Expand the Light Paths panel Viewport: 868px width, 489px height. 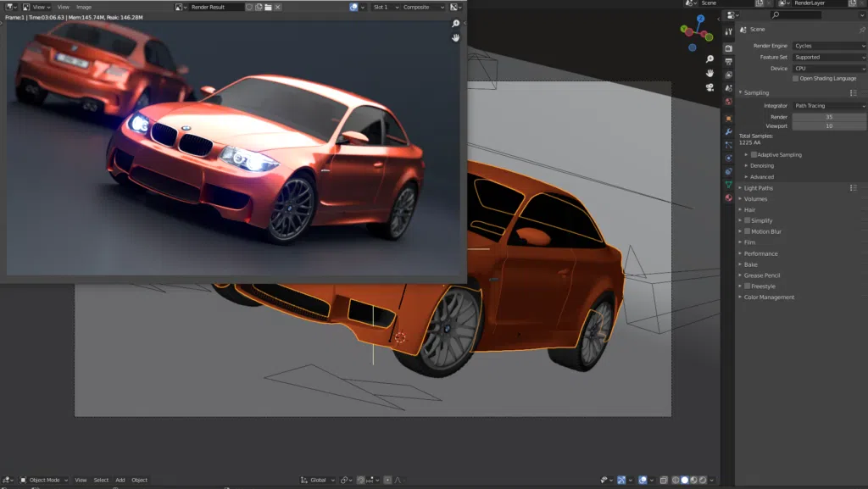759,188
